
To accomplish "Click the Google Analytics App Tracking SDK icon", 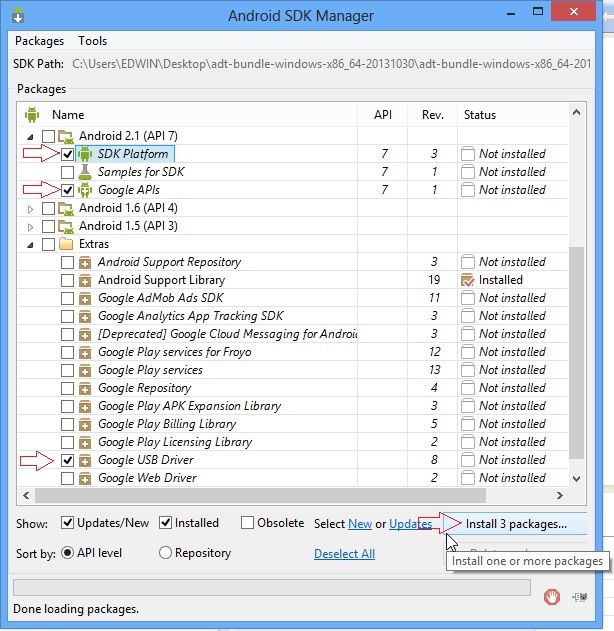I will pos(84,317).
